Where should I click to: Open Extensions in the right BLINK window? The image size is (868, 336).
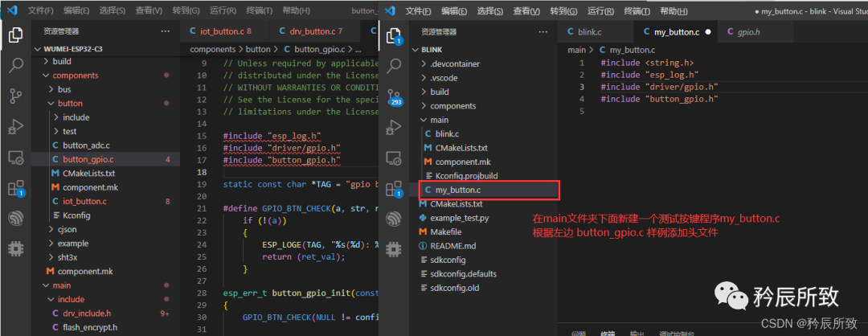coord(395,189)
